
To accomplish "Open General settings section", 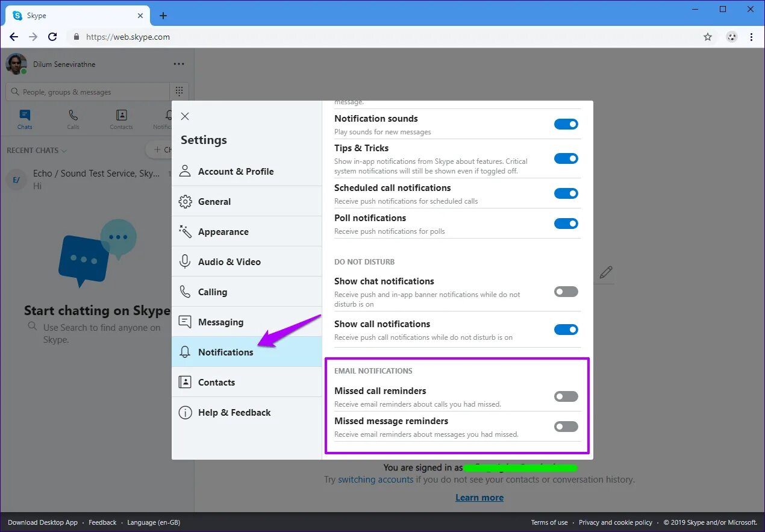I will (246, 201).
